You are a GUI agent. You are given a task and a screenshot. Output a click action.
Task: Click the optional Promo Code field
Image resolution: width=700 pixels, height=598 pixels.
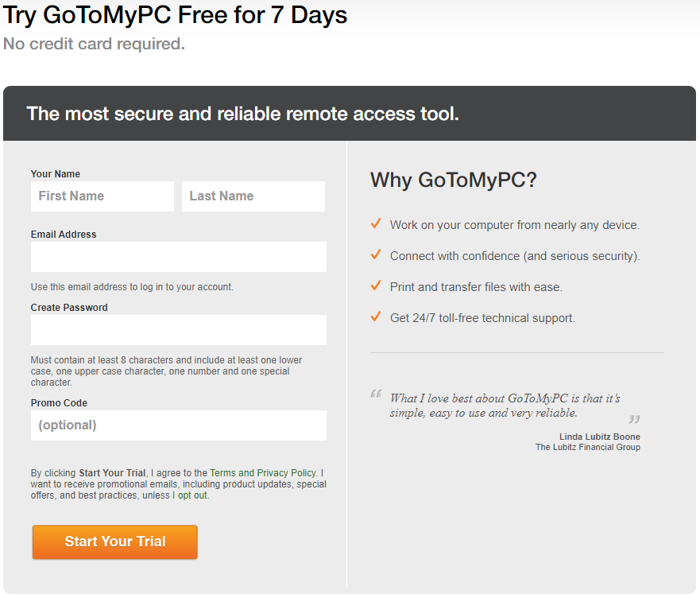pos(179,425)
